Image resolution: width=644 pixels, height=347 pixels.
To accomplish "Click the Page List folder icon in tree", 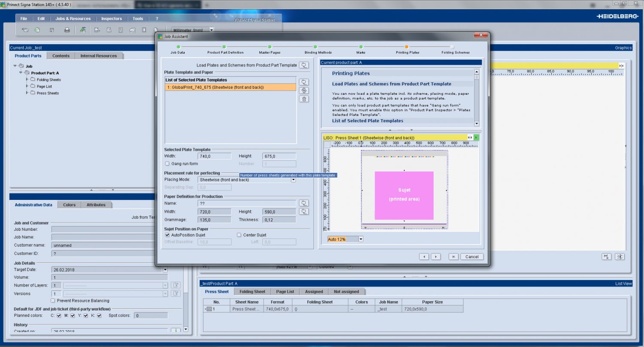I will coord(33,86).
